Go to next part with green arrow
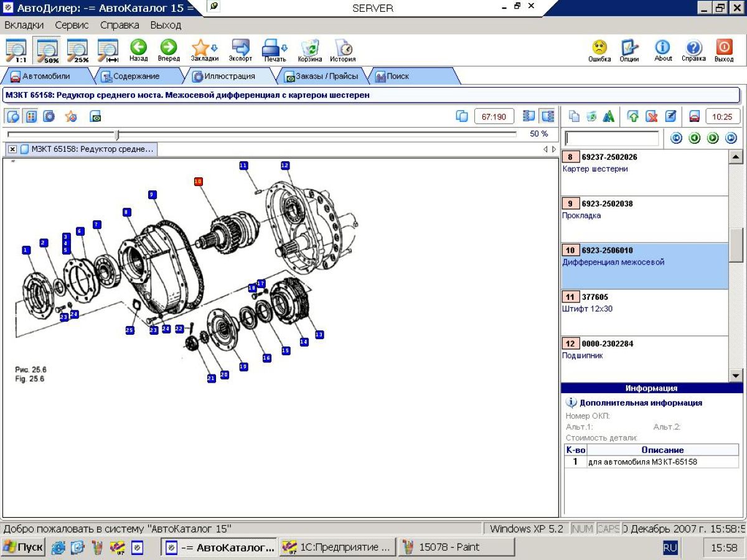This screenshot has width=747, height=560. pos(713,138)
